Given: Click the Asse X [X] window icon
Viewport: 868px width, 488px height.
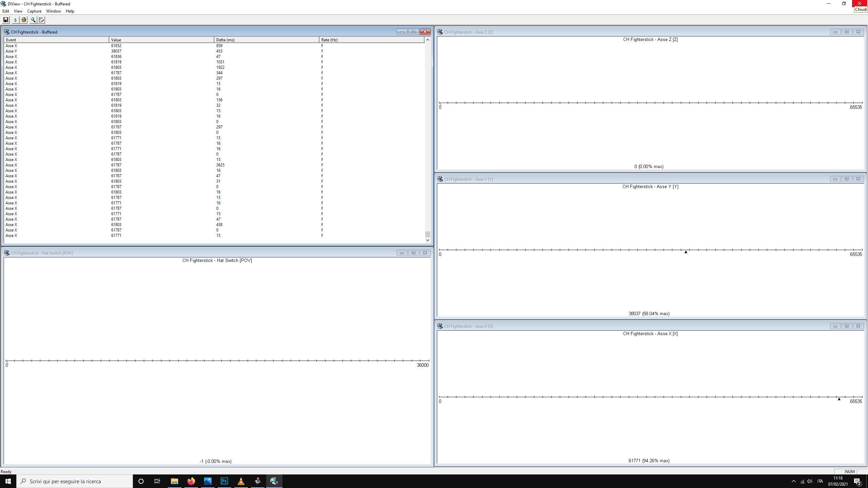Looking at the screenshot, I should [440, 326].
